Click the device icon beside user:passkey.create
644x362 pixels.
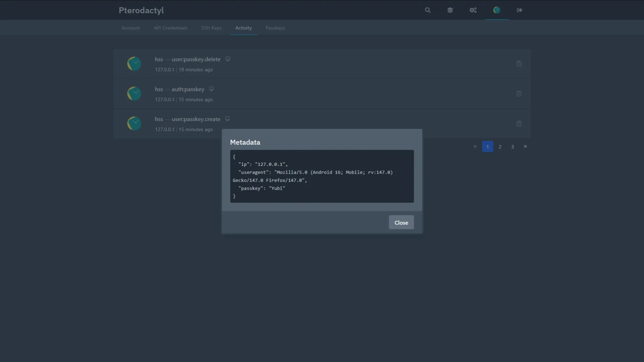point(227,119)
